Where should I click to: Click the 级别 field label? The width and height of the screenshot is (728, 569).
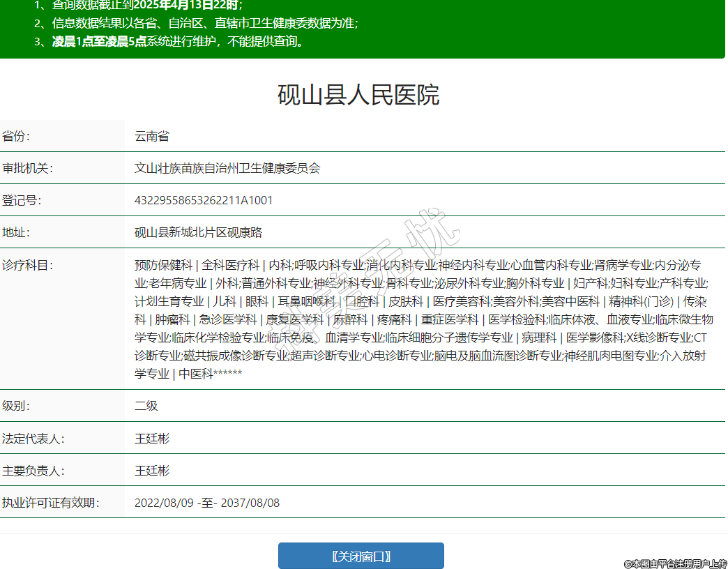pos(17,406)
